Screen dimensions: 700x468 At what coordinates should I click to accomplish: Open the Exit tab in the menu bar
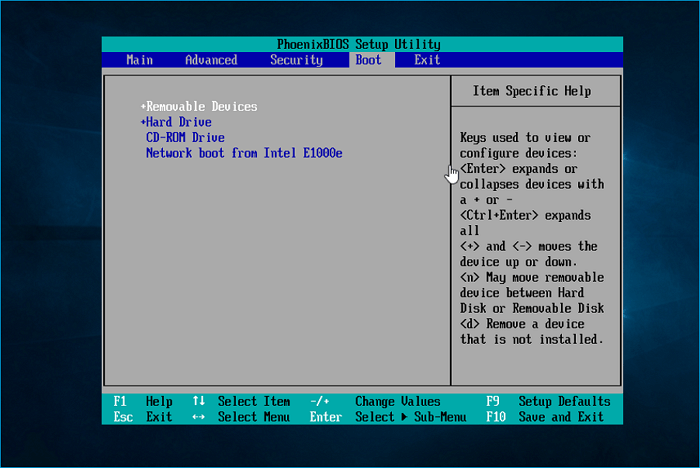[427, 60]
